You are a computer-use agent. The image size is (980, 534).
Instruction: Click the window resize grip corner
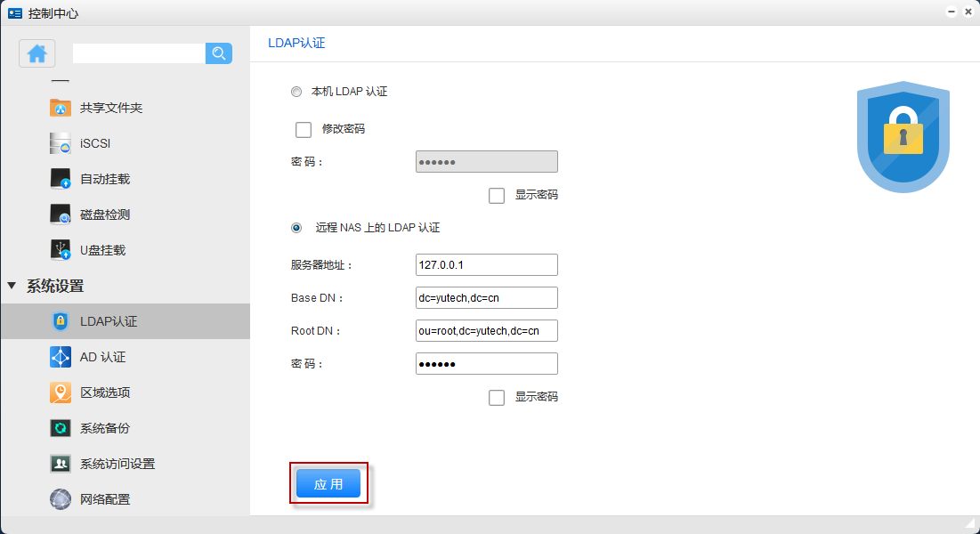pyautogui.click(x=970, y=524)
